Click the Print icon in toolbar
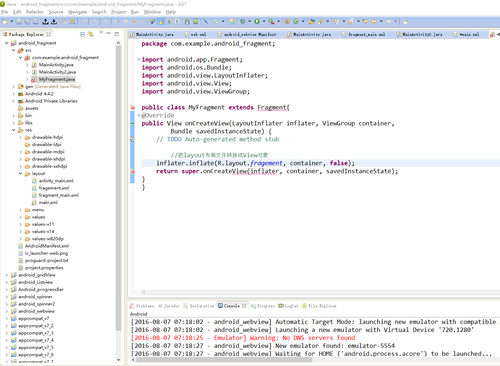500x366 pixels. point(35,22)
